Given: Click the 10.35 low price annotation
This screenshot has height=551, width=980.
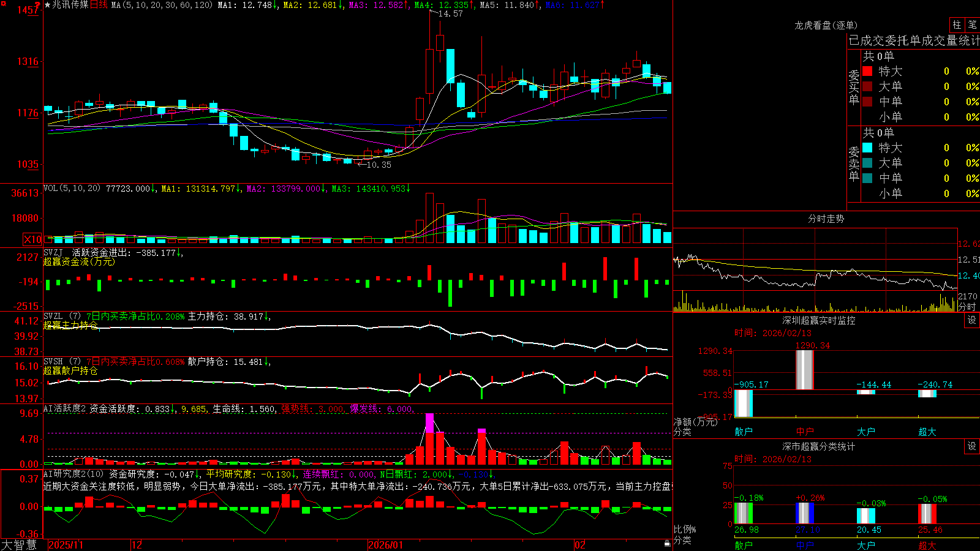Looking at the screenshot, I should (379, 165).
